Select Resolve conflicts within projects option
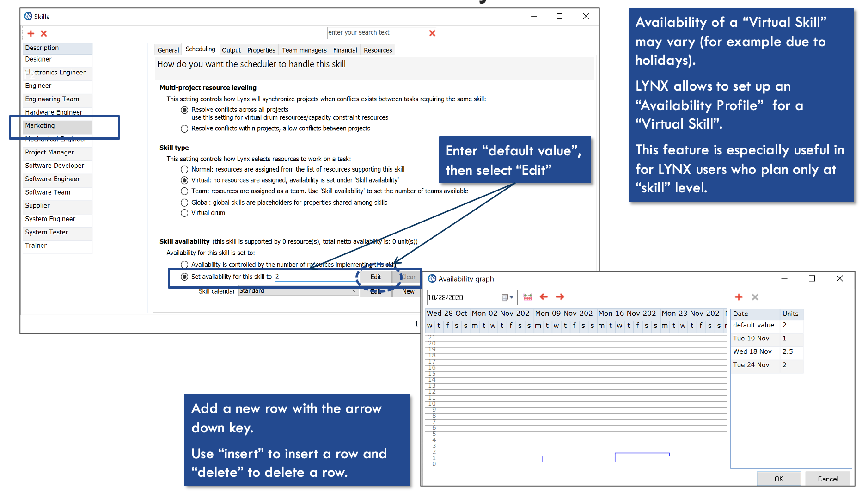Viewport: 868px width, 493px height. [x=184, y=129]
